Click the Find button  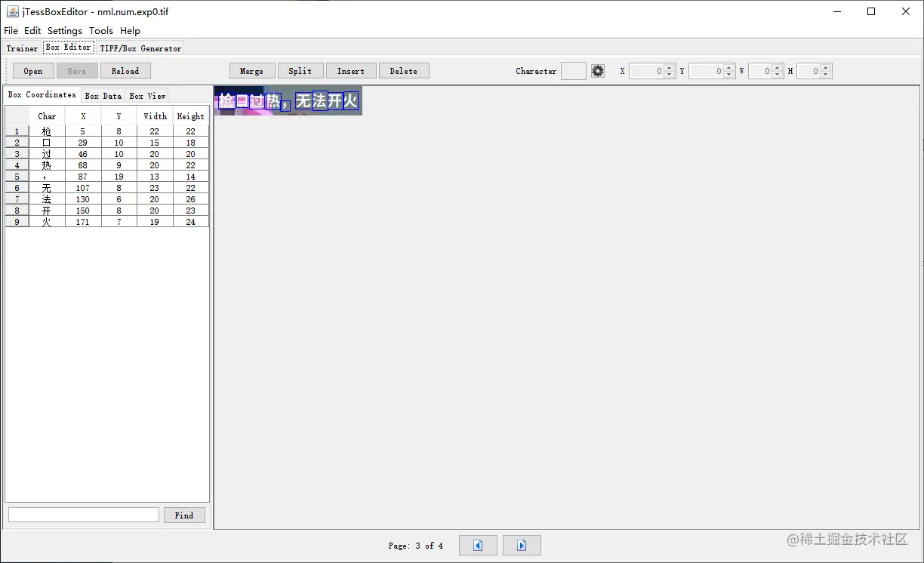(184, 515)
